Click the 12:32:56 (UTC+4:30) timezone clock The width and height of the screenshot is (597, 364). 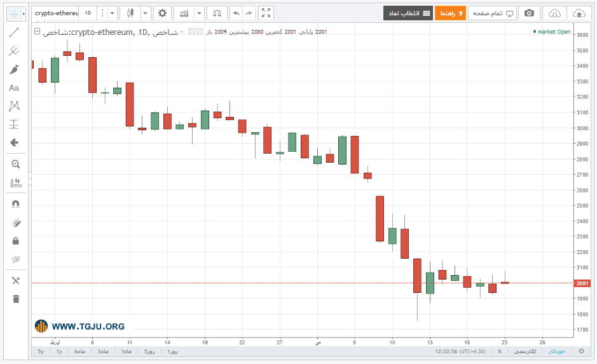pos(460,351)
